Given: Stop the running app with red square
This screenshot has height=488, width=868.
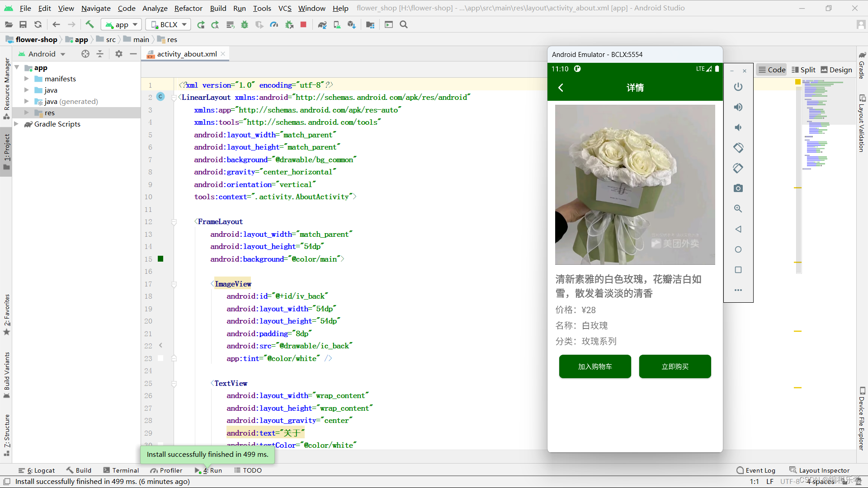Looking at the screenshot, I should pyautogui.click(x=303, y=24).
